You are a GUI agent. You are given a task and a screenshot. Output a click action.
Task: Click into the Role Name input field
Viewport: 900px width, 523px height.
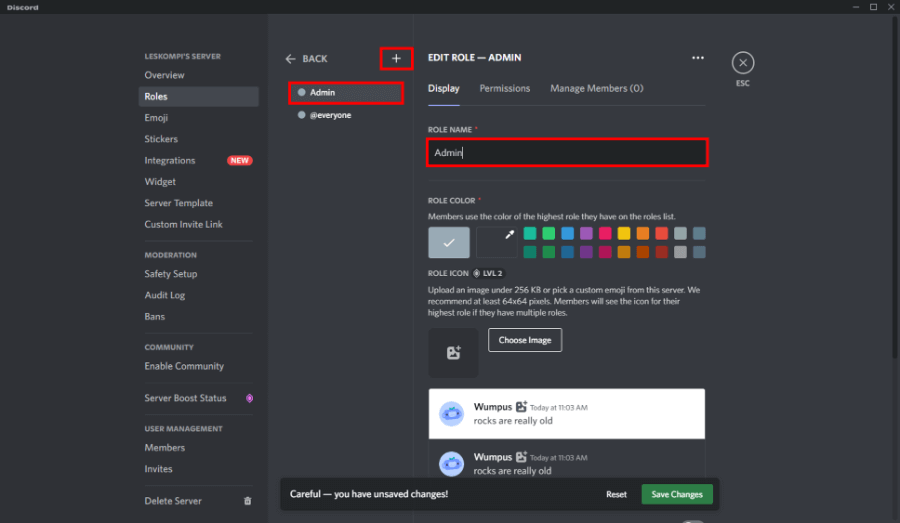[x=567, y=153]
